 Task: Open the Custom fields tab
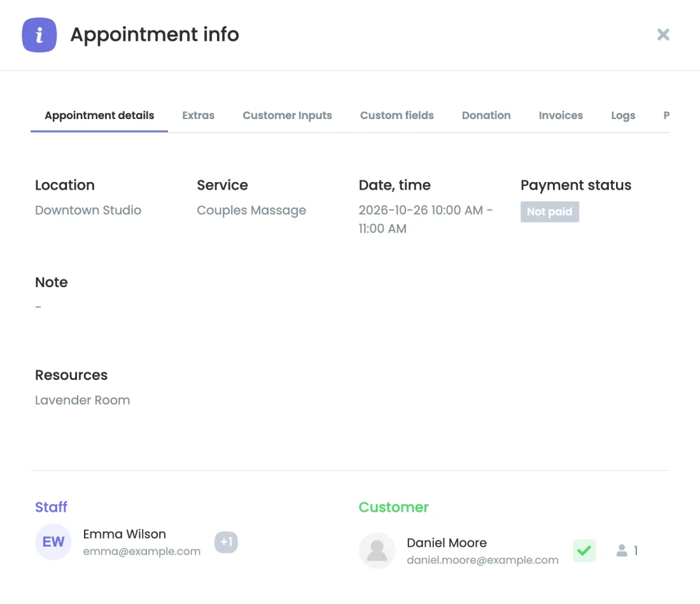point(397,115)
